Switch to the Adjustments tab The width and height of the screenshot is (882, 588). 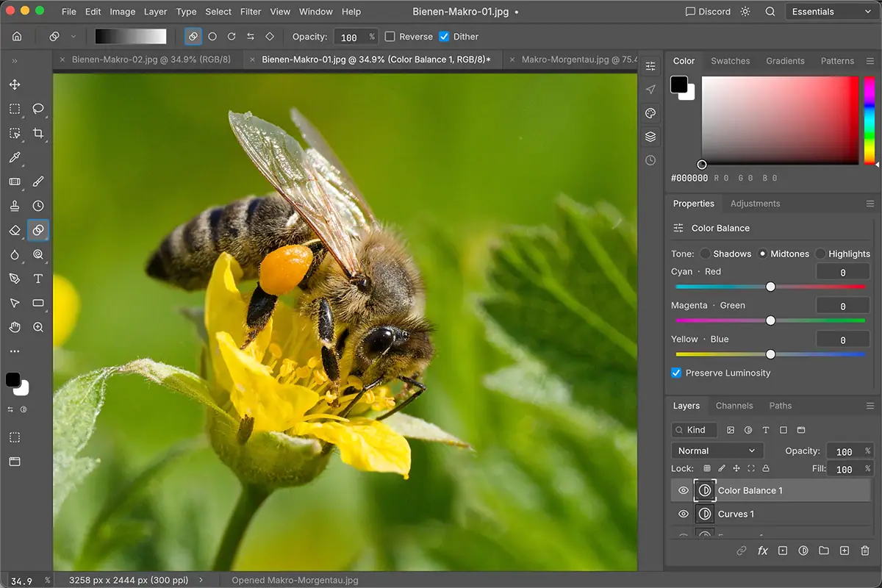click(x=755, y=204)
